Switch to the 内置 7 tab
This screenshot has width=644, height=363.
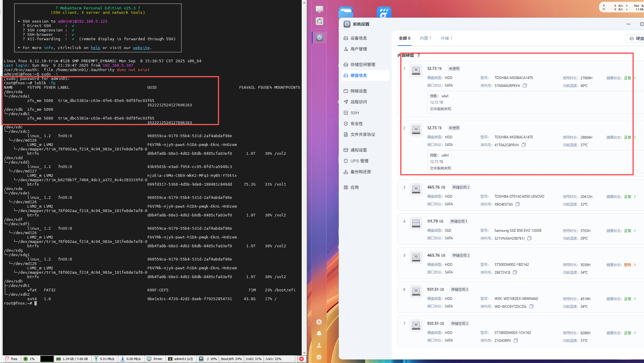[425, 38]
